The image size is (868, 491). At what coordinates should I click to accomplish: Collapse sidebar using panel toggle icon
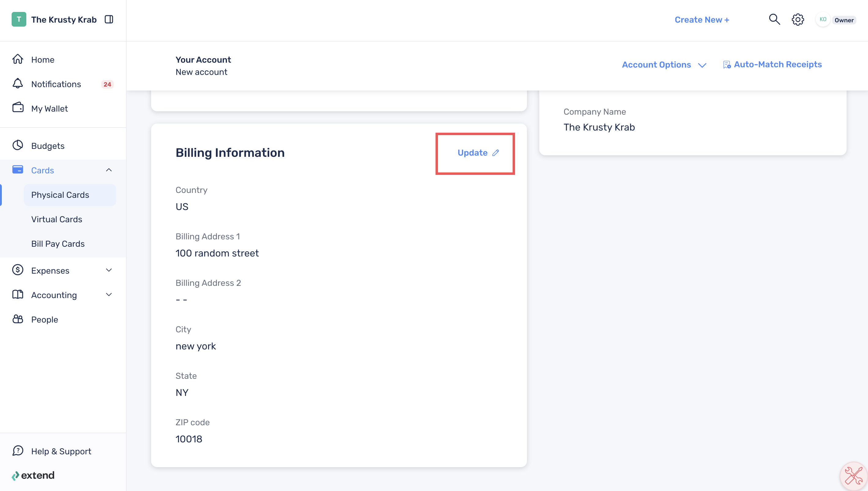point(109,20)
